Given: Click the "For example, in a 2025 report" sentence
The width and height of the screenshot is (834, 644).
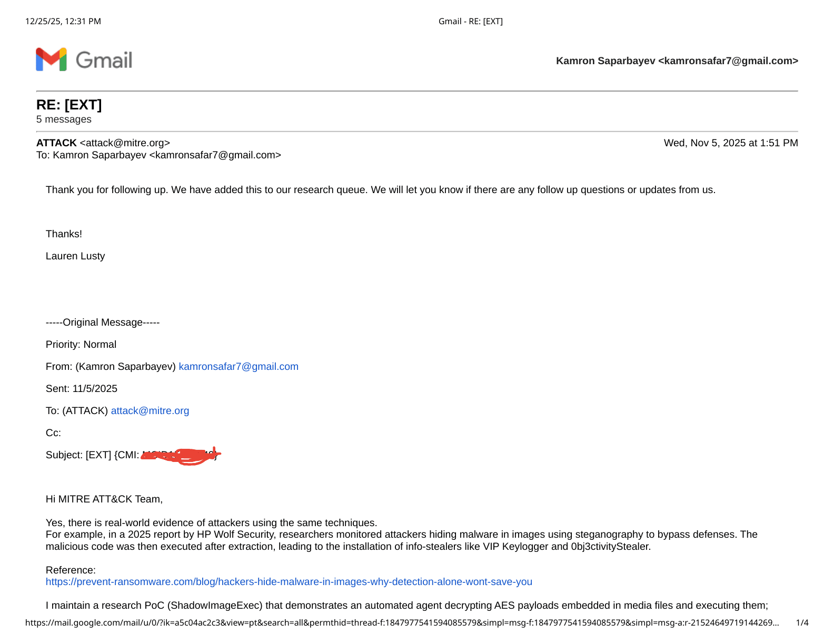Looking at the screenshot, I should (402, 540).
